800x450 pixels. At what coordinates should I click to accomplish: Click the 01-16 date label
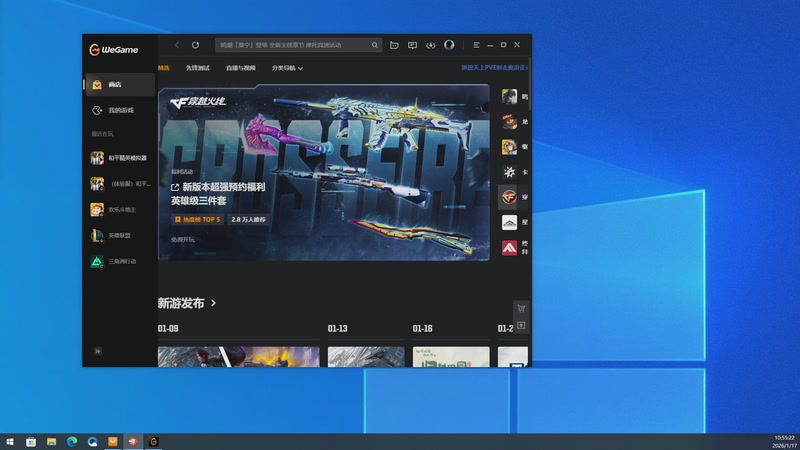click(422, 329)
